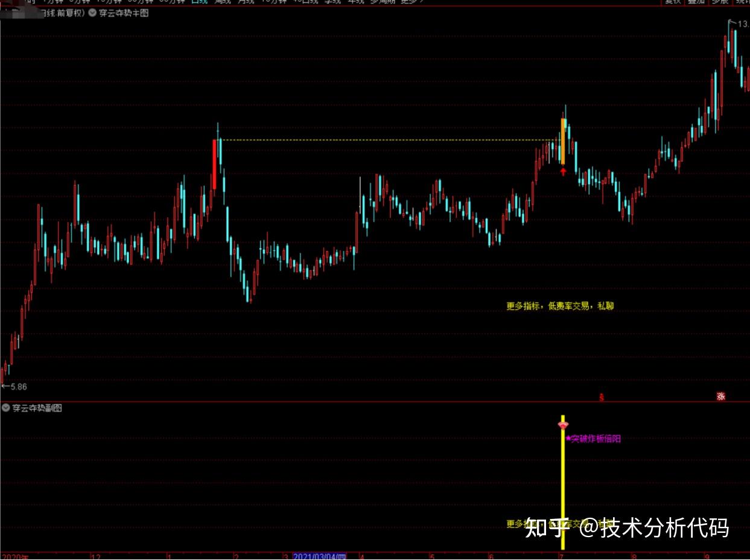
Task: Select the 穿云夺势主图 main chart indicator name
Action: (x=124, y=13)
